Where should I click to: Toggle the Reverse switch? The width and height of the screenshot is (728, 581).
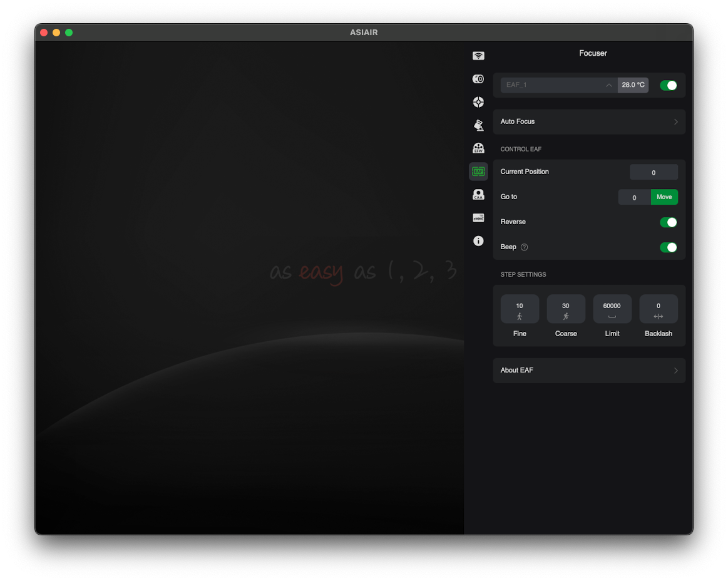click(669, 222)
